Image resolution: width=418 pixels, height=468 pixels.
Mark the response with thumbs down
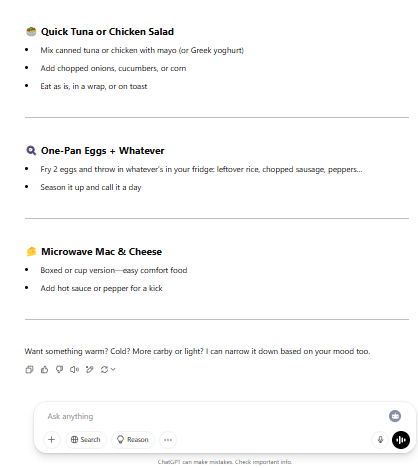(x=59, y=369)
